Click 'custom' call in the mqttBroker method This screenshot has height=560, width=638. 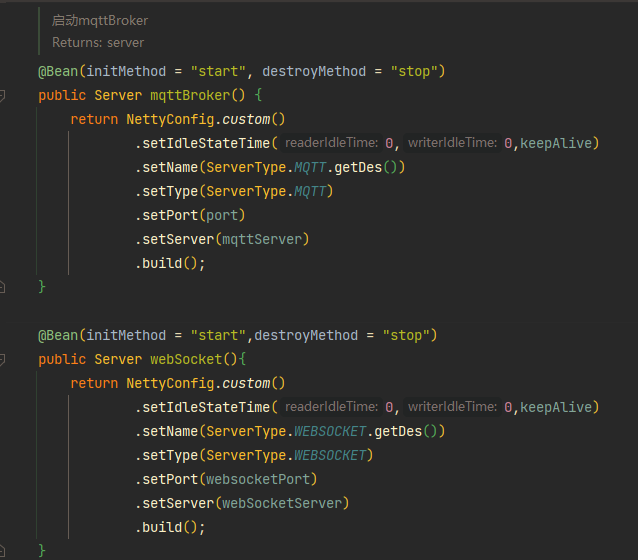246,119
